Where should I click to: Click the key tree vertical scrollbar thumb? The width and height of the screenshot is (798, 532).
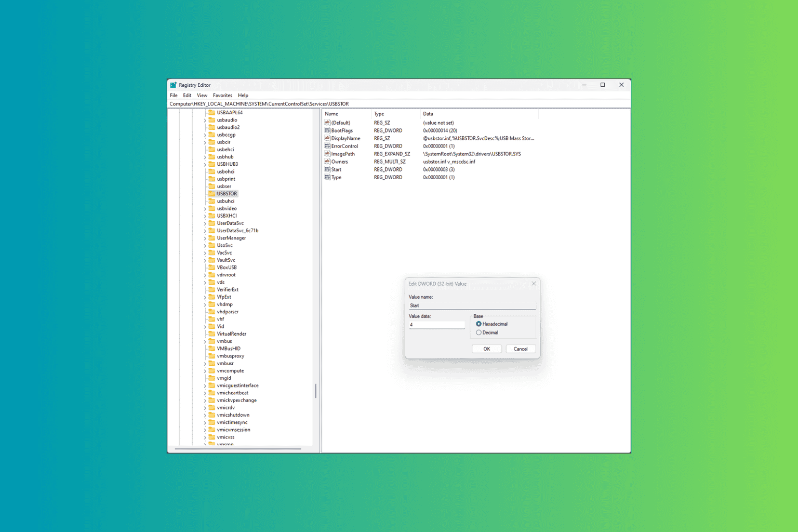coord(316,391)
